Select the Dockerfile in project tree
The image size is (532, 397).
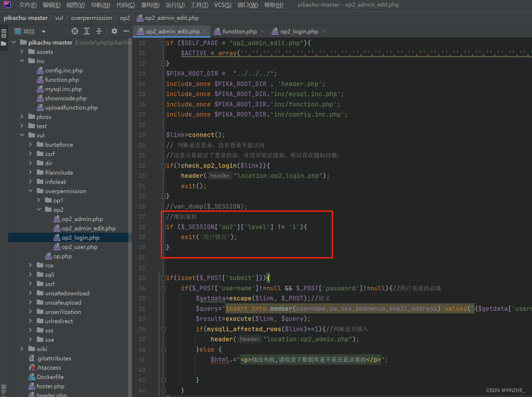tap(50, 377)
